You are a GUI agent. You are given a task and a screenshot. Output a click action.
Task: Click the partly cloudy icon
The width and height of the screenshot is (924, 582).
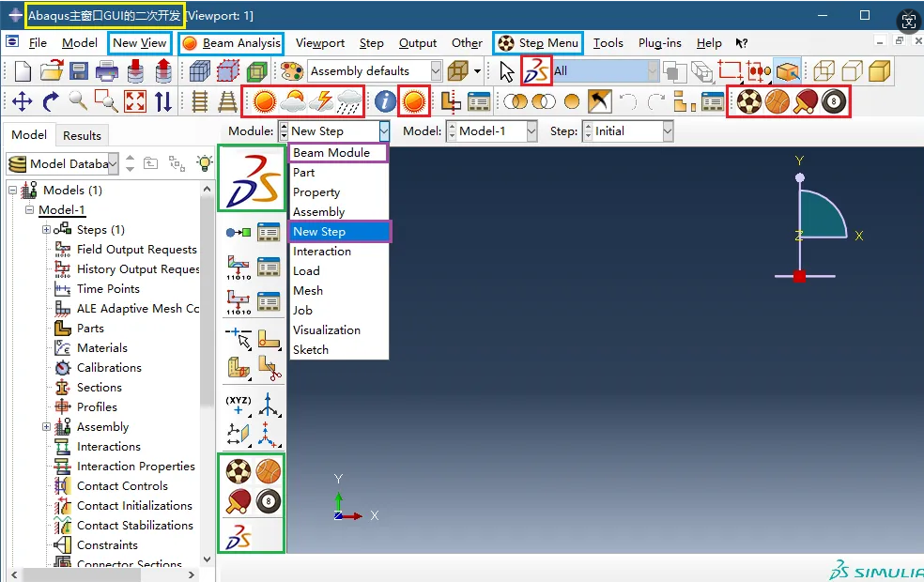293,101
